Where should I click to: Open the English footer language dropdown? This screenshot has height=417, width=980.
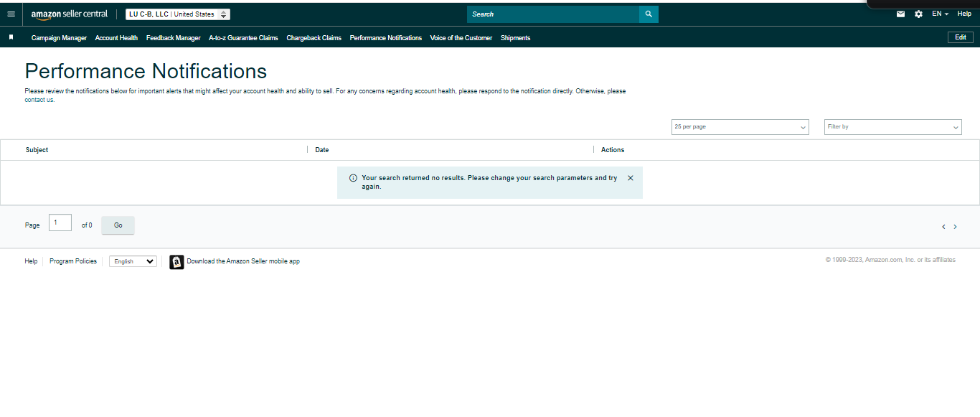(133, 261)
